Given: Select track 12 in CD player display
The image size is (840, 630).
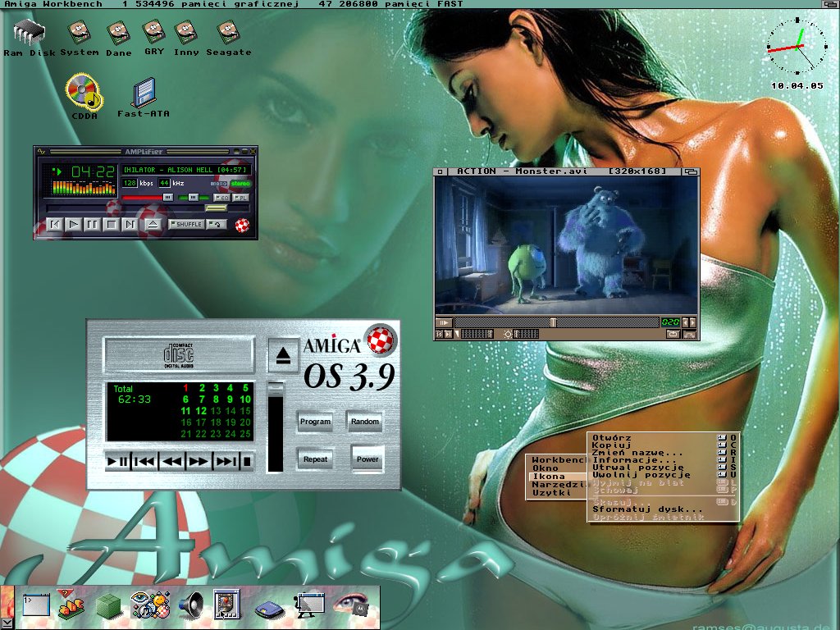Looking at the screenshot, I should point(201,411).
